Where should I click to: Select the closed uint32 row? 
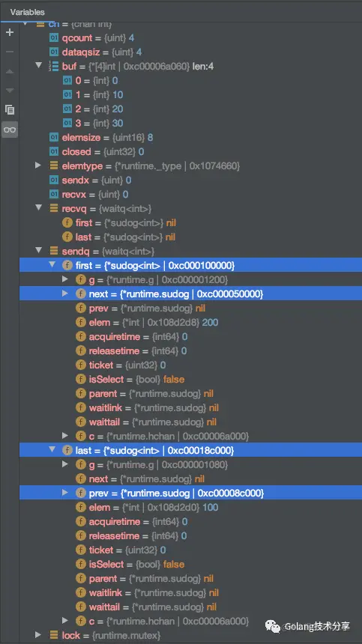tap(190, 151)
